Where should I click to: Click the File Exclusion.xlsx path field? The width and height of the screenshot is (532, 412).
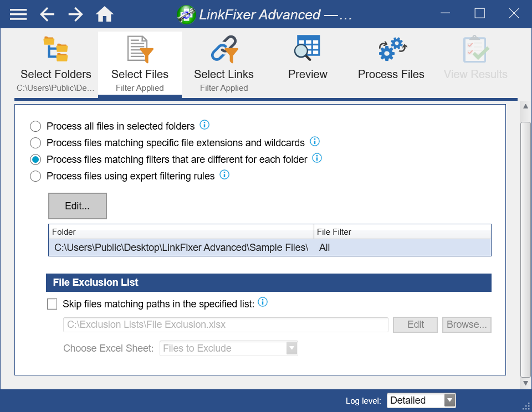[x=226, y=325]
